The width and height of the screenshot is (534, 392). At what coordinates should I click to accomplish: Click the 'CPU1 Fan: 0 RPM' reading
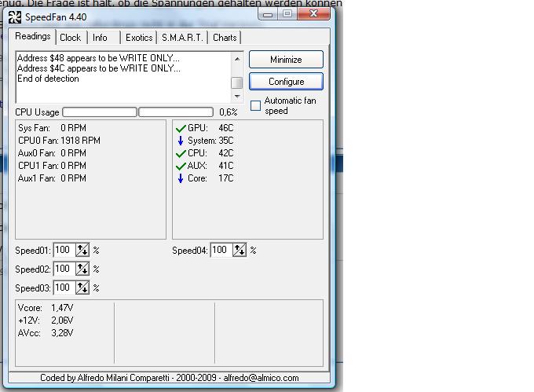tap(52, 166)
